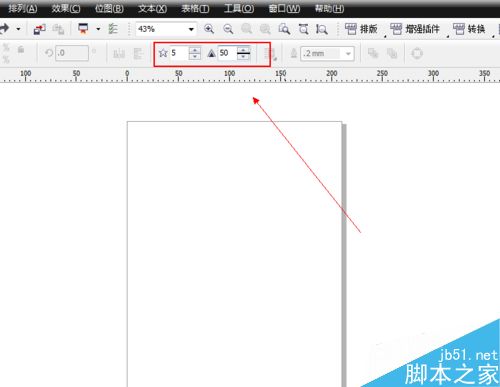Open the 帮助(H) menu
Image resolution: width=500 pixels, height=387 pixels.
[329, 8]
